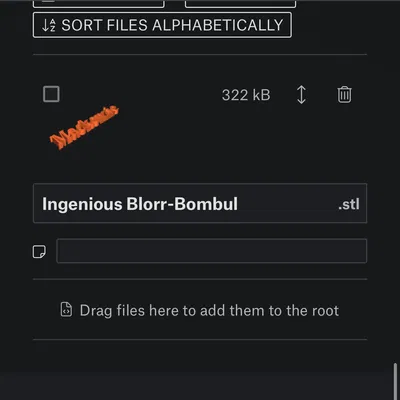Click the word Ingenious in the filename
Viewport: 400px width, 400px height.
(82, 204)
